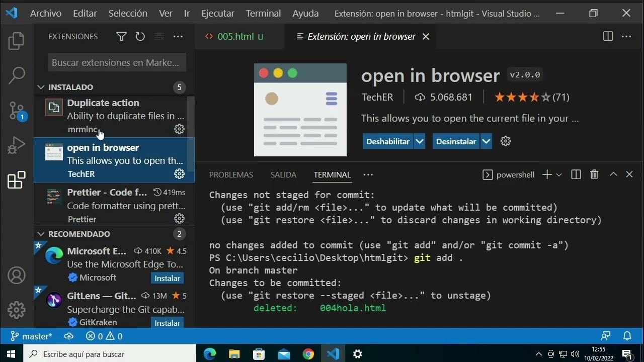Image resolution: width=644 pixels, height=362 pixels.
Task: Select powershell terminal instance label
Action: coord(508,174)
